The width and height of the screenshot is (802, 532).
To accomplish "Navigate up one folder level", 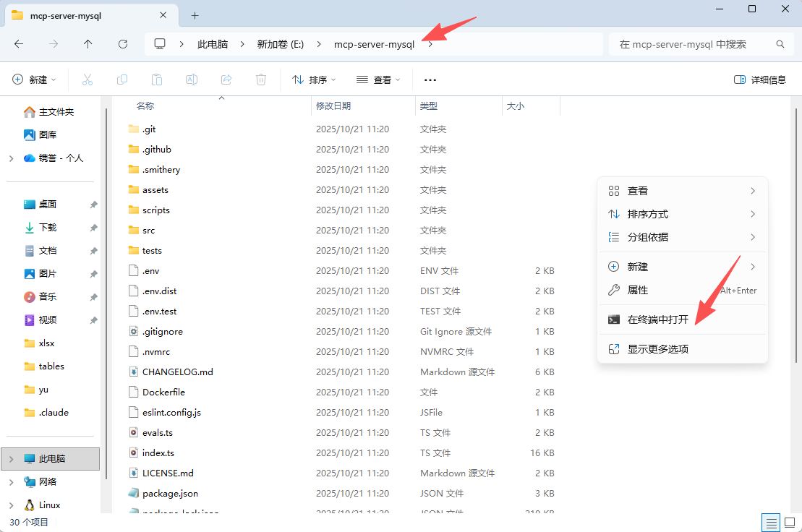I will 88,43.
